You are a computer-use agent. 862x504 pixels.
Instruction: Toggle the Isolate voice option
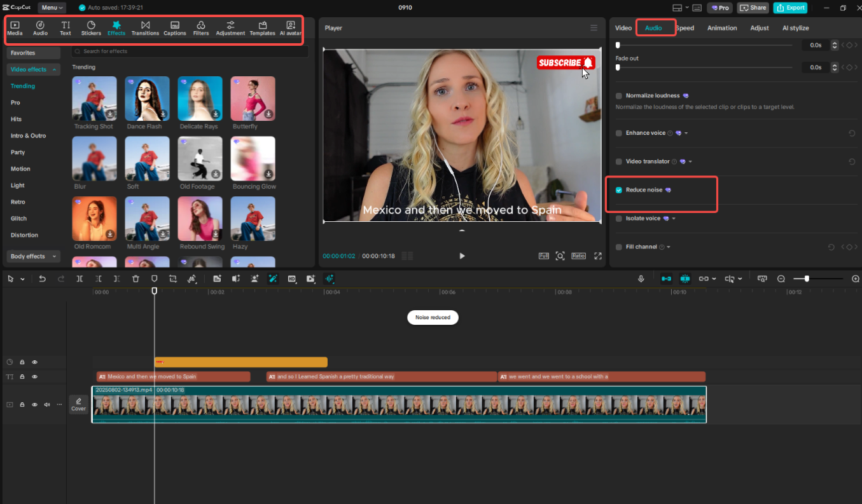coord(618,218)
